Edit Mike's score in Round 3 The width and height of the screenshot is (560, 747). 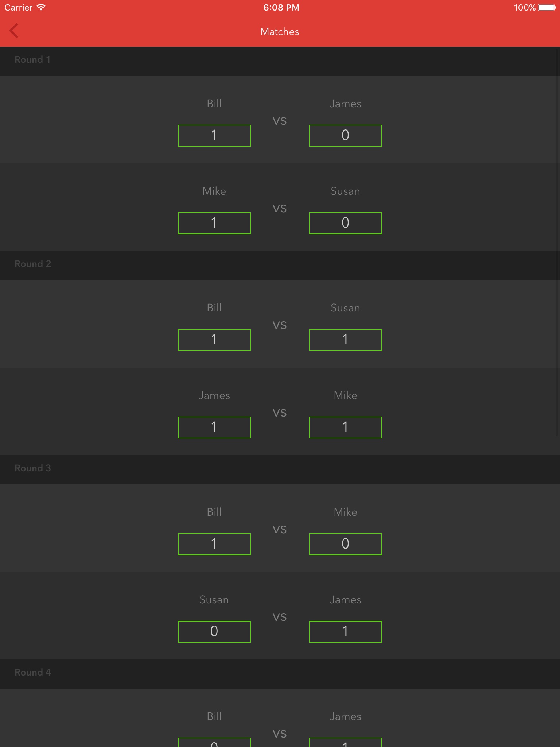coord(345,544)
